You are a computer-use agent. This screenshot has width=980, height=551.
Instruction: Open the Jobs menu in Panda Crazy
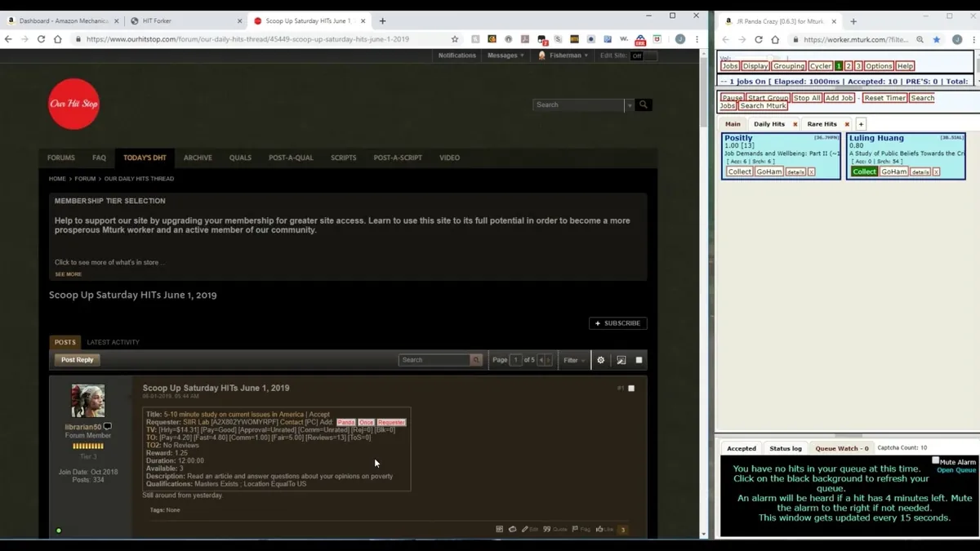[730, 66]
